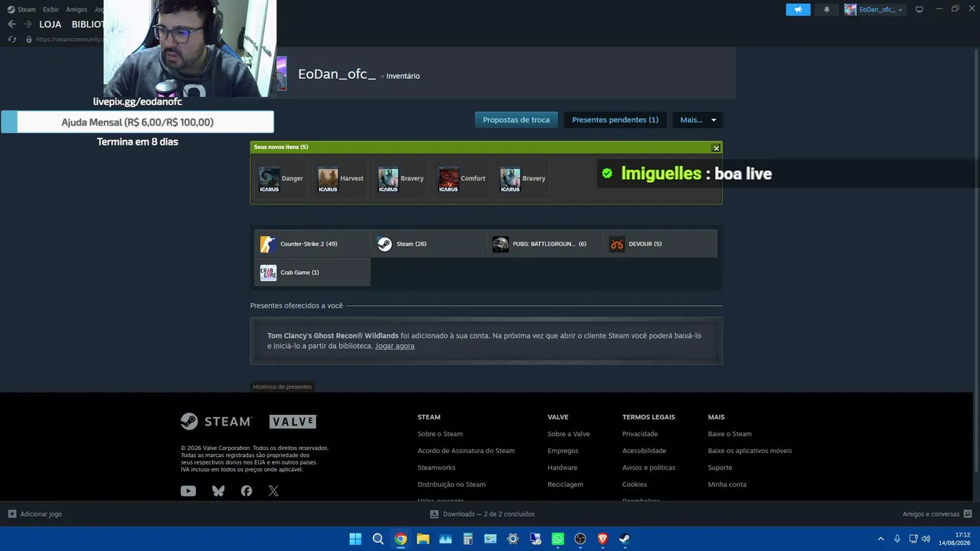Viewport: 980px width, 551px height.
Task: Open the Privacidade footer link
Action: (x=640, y=434)
